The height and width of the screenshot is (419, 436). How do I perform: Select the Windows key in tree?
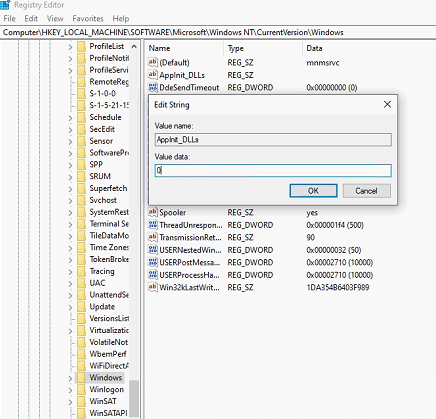106,377
